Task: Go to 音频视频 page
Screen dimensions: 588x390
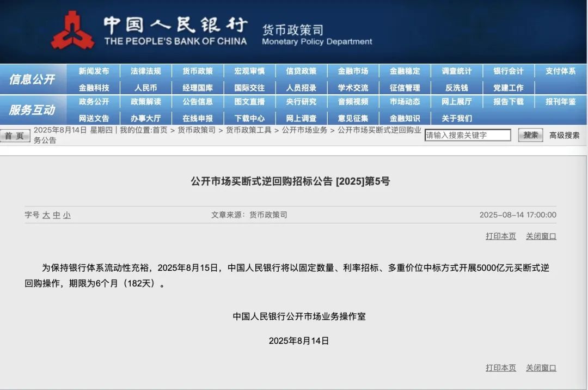Action: pos(353,102)
